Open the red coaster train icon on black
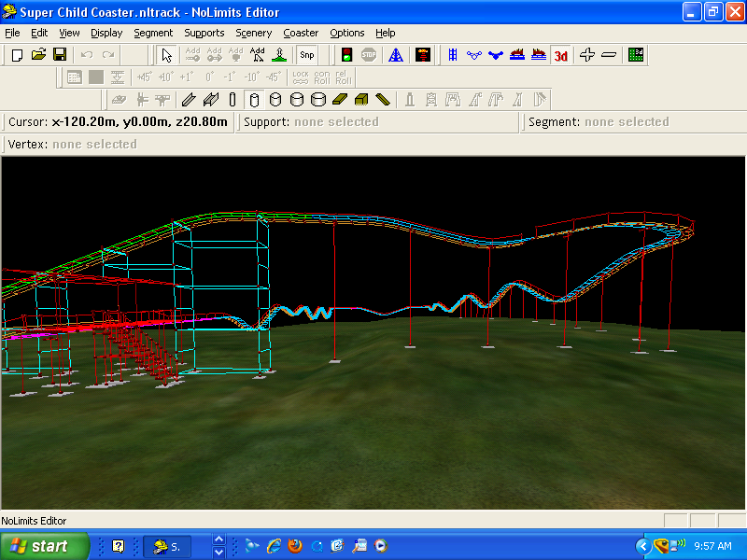The width and height of the screenshot is (747, 560). point(423,55)
